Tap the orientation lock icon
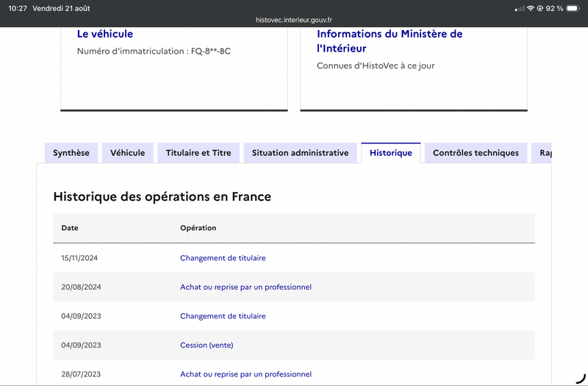The image size is (588, 386). pyautogui.click(x=540, y=8)
